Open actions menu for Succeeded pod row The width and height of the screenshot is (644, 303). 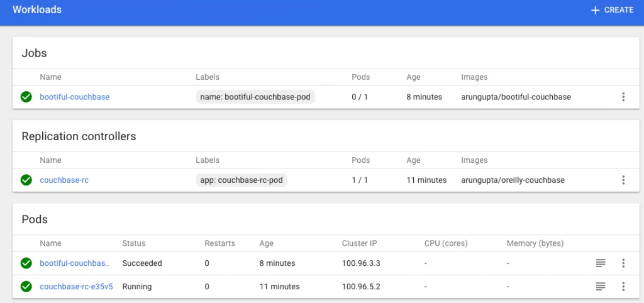click(x=623, y=263)
